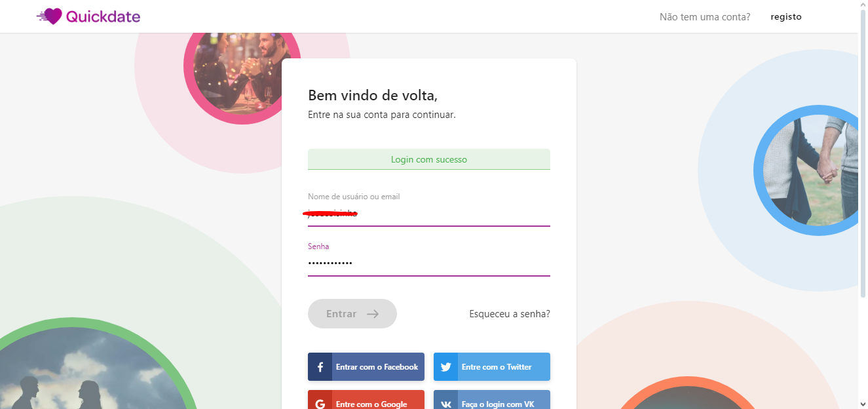Click the page scrollbar down arrow
The image size is (868, 409).
tap(862, 403)
